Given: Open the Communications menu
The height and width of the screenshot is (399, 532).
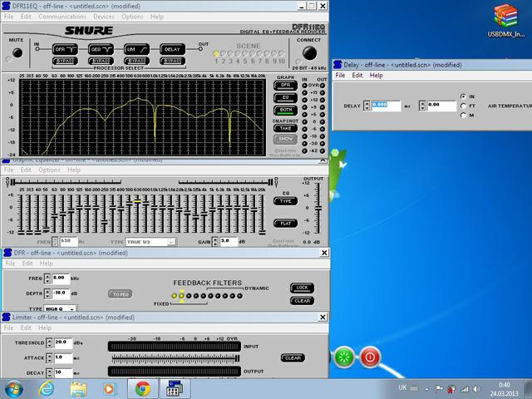Looking at the screenshot, I should coord(62,17).
